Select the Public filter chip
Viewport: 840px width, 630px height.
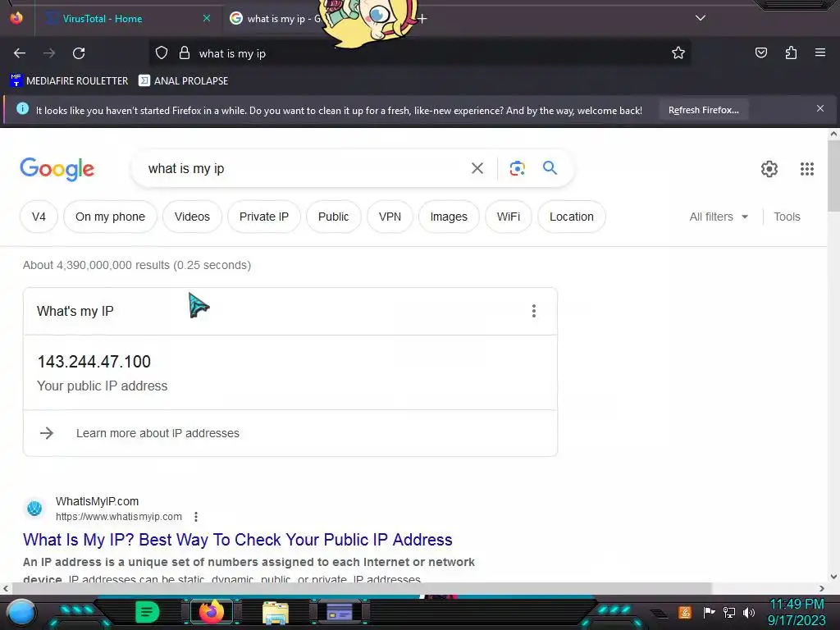[333, 217]
